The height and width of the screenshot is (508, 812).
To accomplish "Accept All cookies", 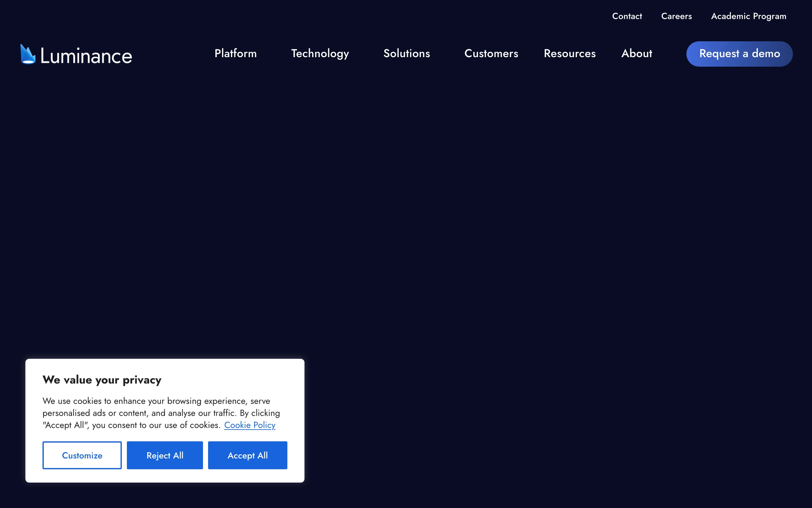I will pos(248,455).
